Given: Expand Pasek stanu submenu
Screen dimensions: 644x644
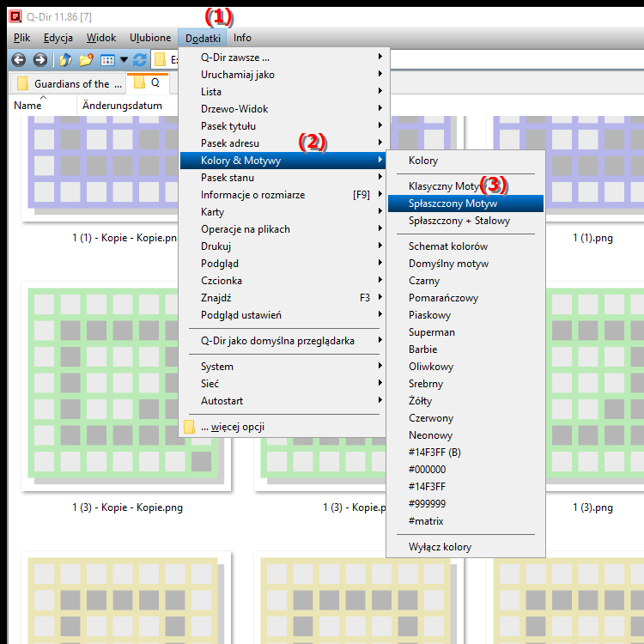Looking at the screenshot, I should (283, 178).
